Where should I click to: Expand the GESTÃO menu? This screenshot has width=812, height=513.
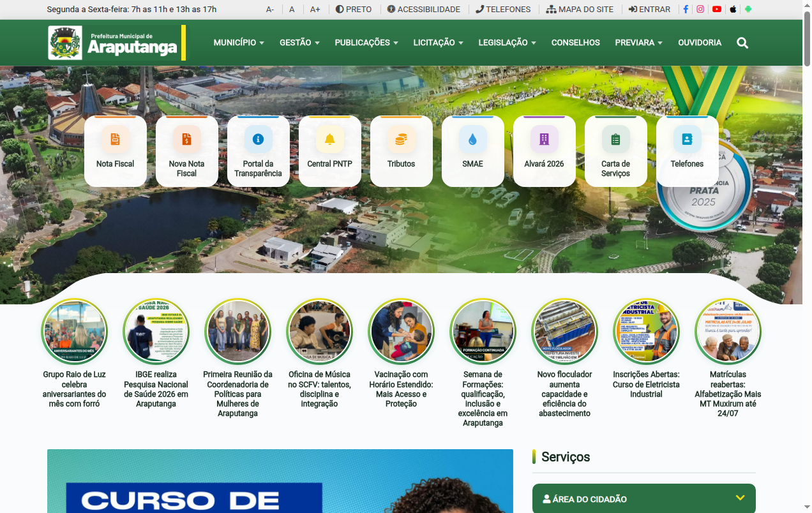[x=299, y=43]
